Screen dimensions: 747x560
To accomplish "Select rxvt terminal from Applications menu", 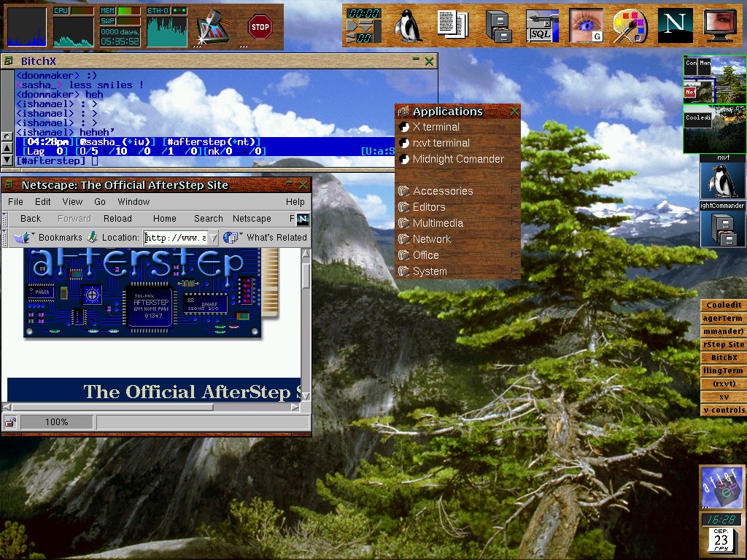I will pos(441,143).
